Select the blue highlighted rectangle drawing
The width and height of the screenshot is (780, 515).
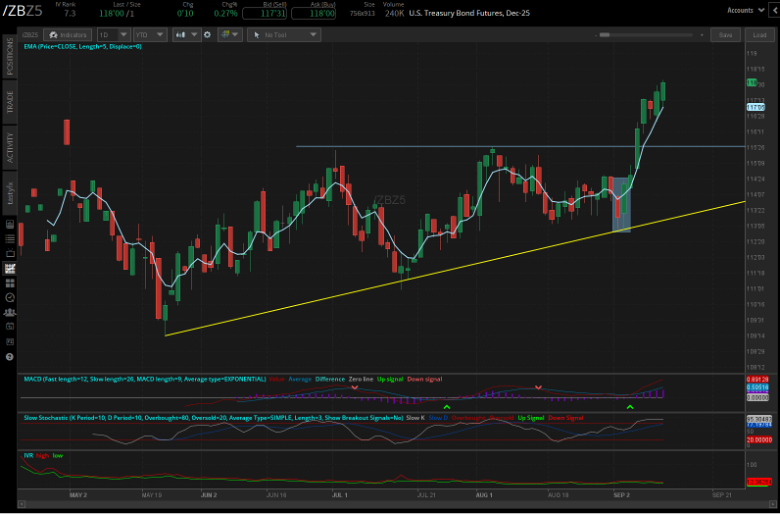(621, 205)
